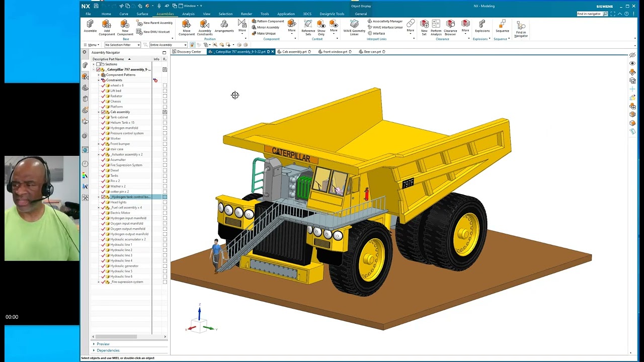
Task: Open the File menu
Action: tap(89, 14)
